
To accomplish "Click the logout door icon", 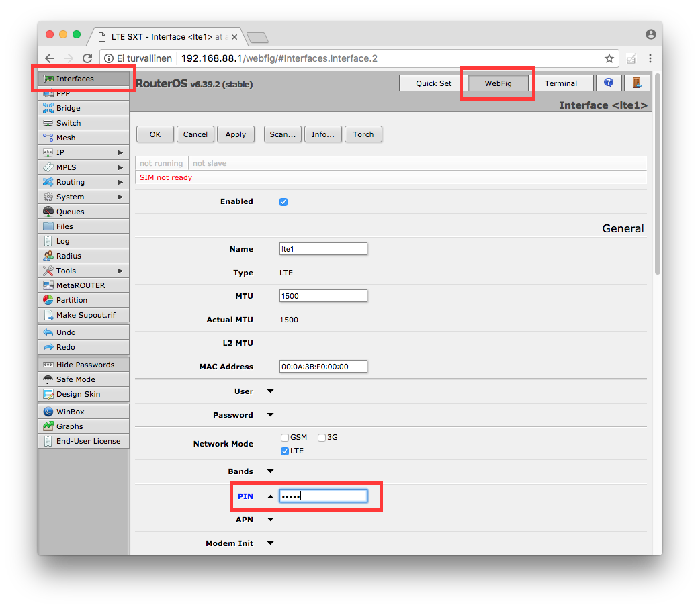I will [x=636, y=83].
